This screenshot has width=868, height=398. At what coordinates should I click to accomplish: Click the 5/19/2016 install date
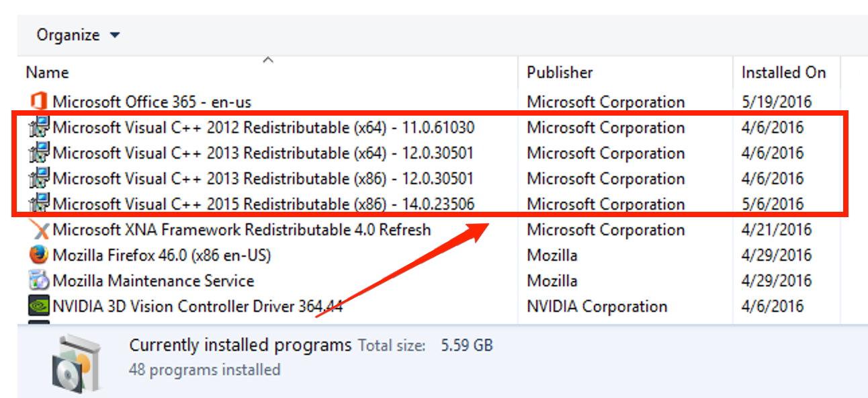pyautogui.click(x=776, y=102)
